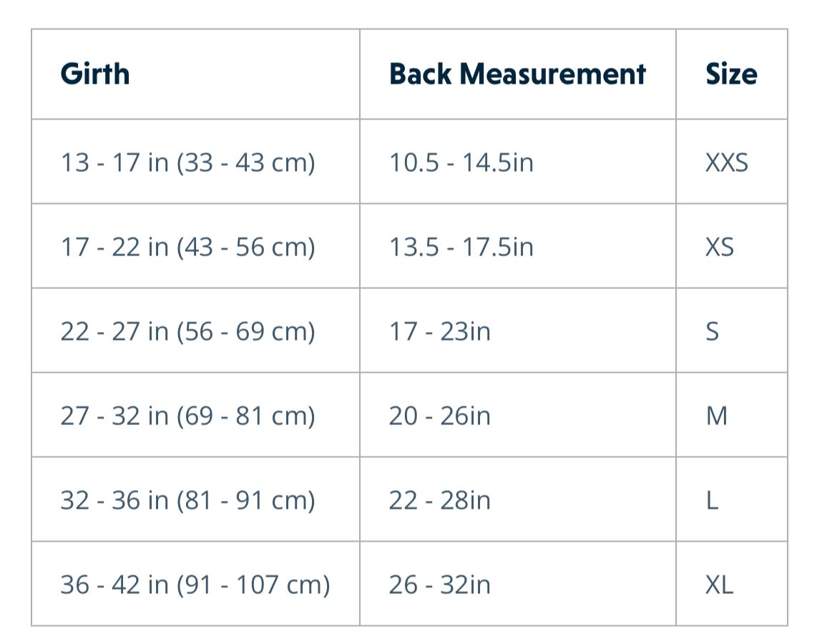
Task: Click the Size column header
Action: (x=731, y=74)
